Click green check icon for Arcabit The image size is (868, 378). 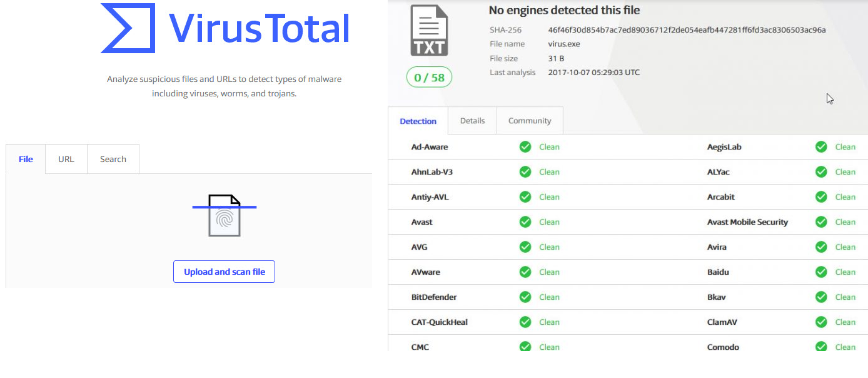click(x=821, y=197)
